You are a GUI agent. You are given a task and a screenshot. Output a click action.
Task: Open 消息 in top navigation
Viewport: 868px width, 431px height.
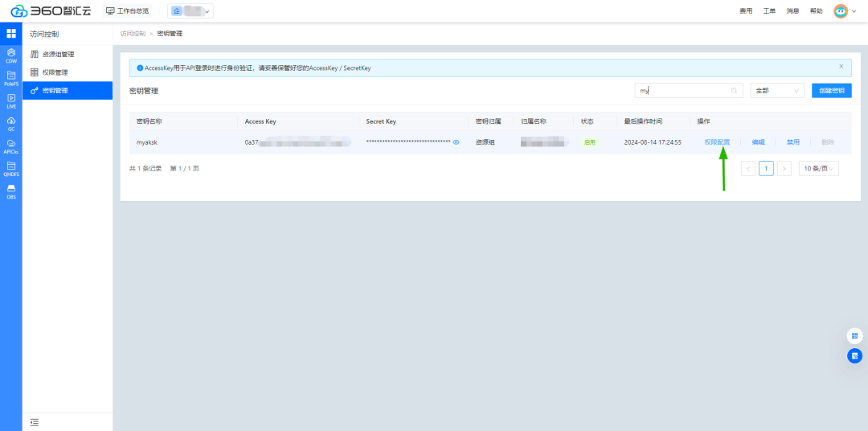(x=792, y=11)
